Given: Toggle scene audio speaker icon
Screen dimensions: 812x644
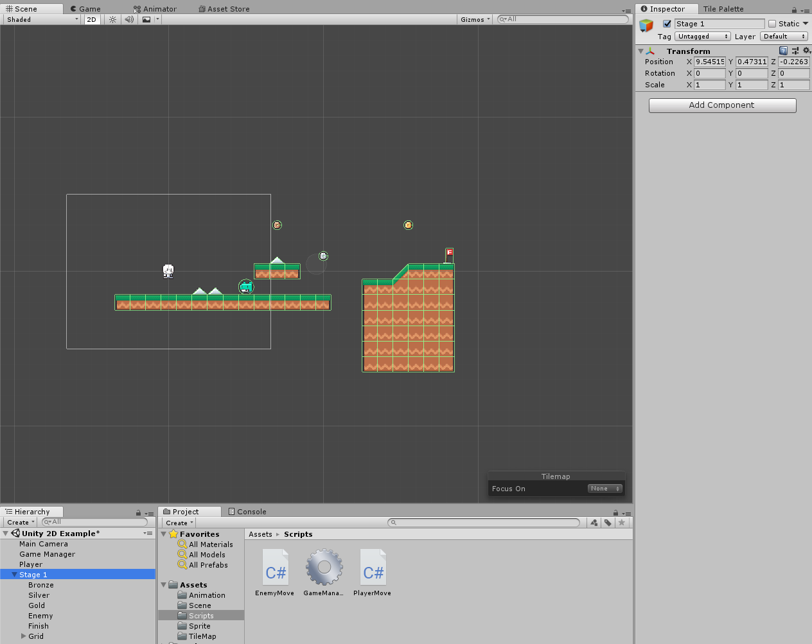Looking at the screenshot, I should [129, 19].
